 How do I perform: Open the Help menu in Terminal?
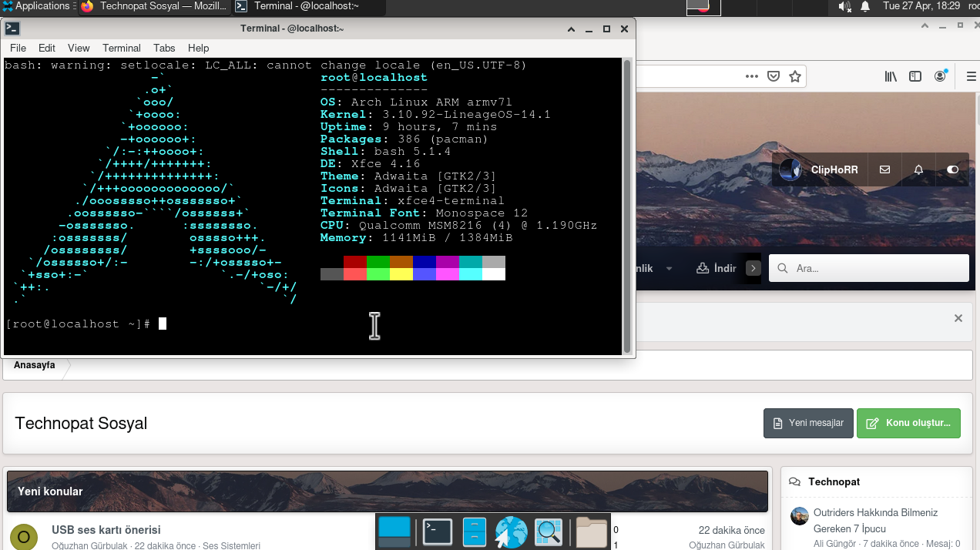[198, 48]
